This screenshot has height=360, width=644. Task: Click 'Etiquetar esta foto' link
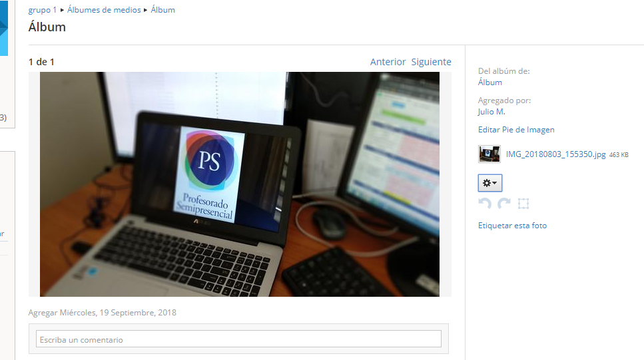click(512, 226)
